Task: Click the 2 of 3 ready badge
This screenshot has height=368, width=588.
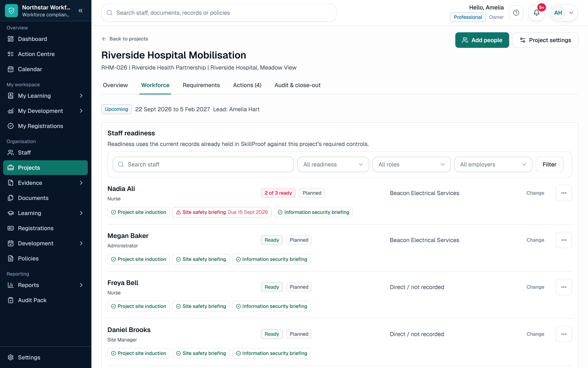Action: tap(278, 193)
